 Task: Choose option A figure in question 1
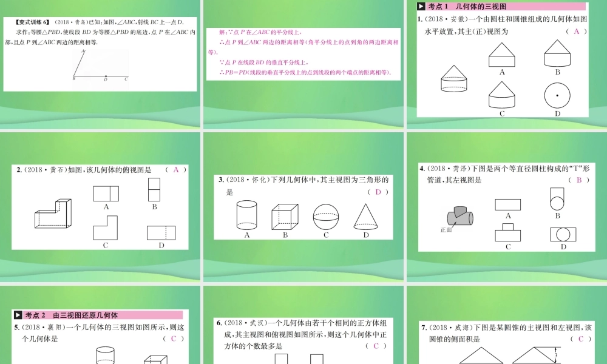point(502,55)
